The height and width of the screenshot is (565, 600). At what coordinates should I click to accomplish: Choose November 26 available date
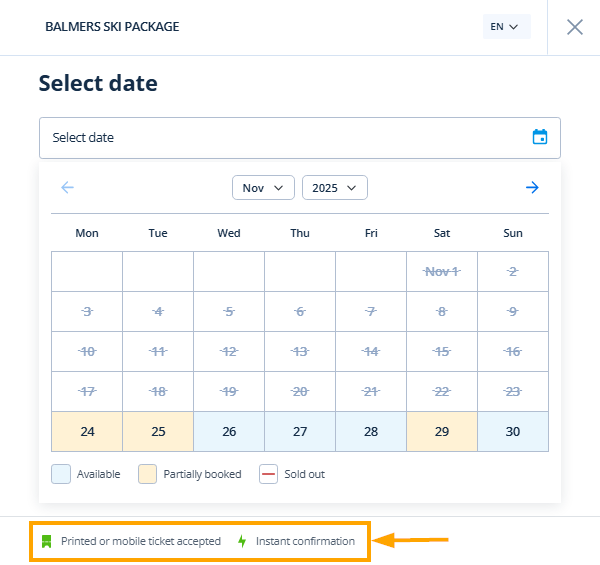229,431
